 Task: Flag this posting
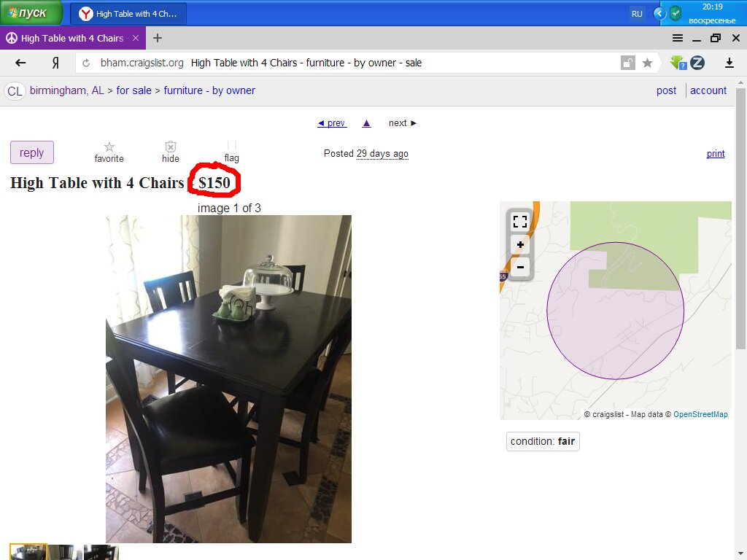click(231, 152)
